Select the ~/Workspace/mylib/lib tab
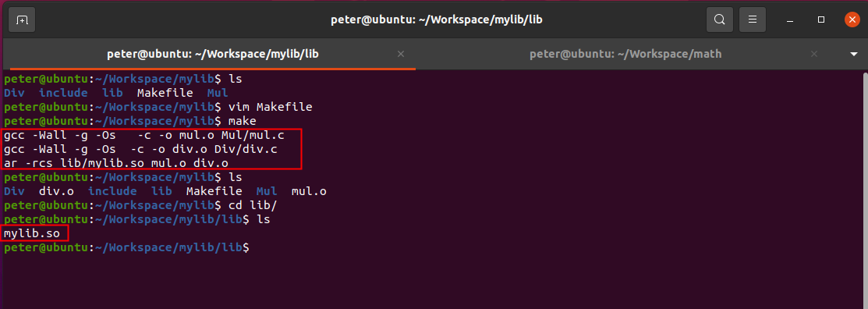 tap(213, 55)
